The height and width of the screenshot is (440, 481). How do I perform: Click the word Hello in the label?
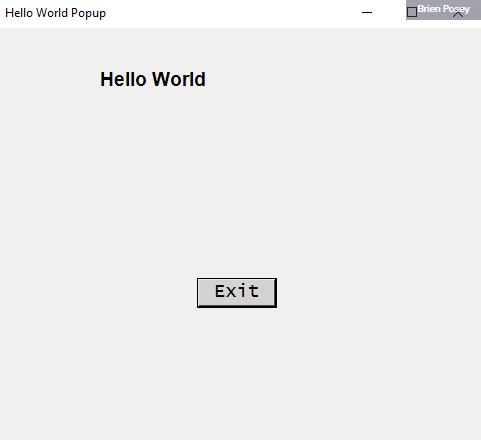(123, 79)
